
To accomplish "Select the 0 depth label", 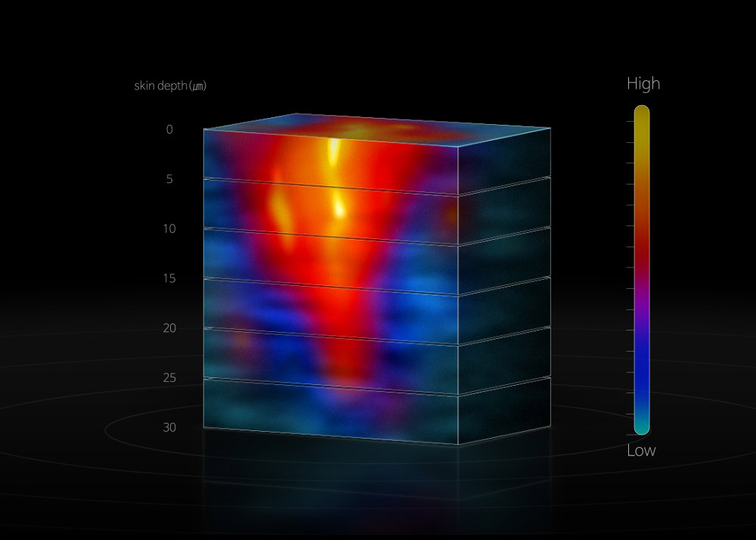I will point(169,129).
